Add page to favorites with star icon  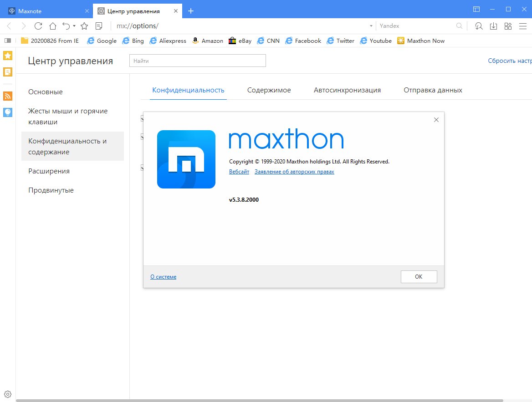(84, 26)
